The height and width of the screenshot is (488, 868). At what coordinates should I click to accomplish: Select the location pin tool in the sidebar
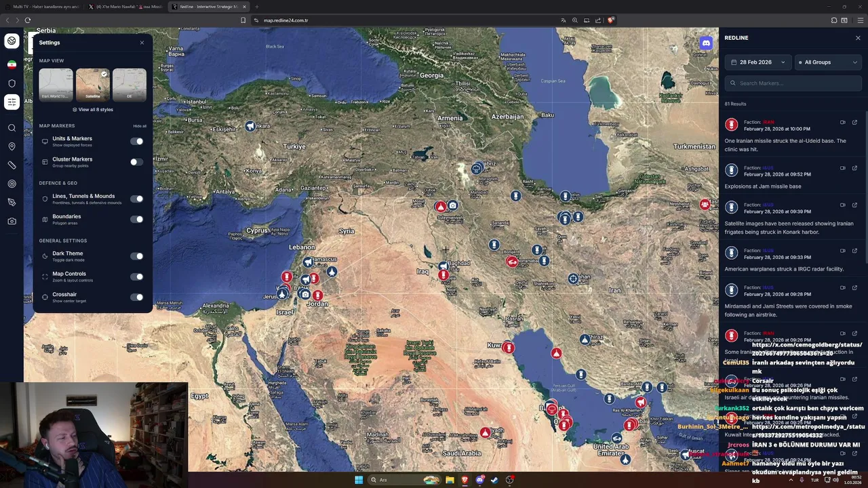(12, 146)
